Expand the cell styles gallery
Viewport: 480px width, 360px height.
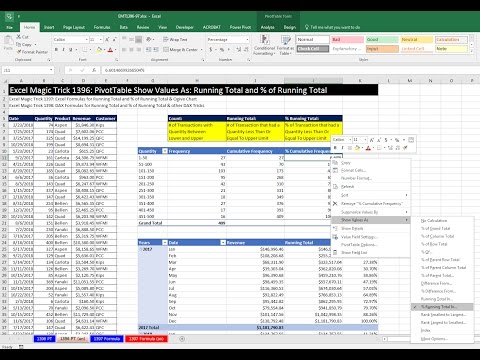472,51
